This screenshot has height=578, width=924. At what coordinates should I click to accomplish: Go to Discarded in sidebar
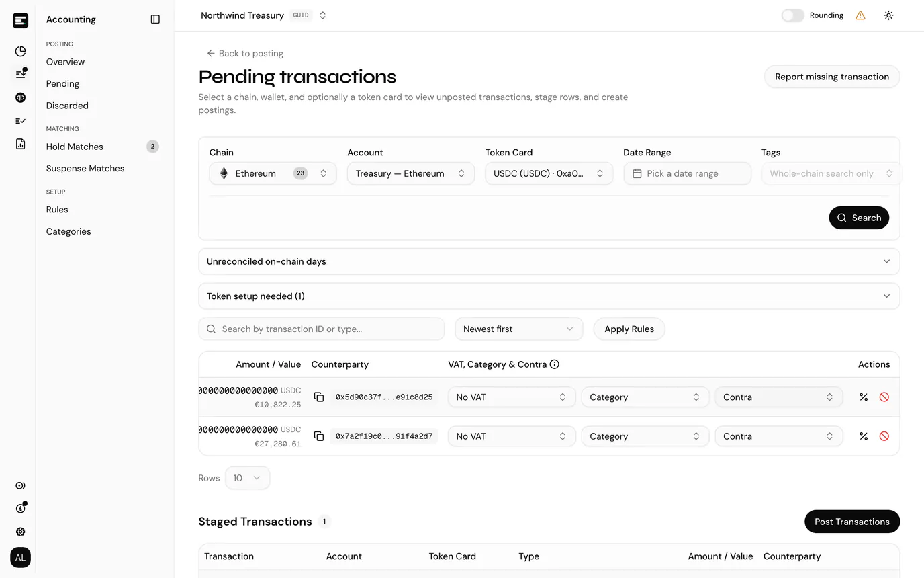67,106
